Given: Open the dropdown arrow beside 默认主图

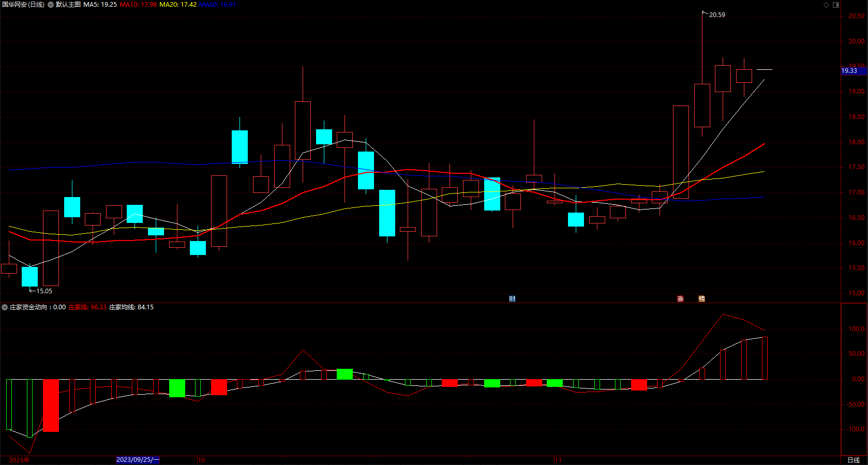Looking at the screenshot, I should coord(51,5).
